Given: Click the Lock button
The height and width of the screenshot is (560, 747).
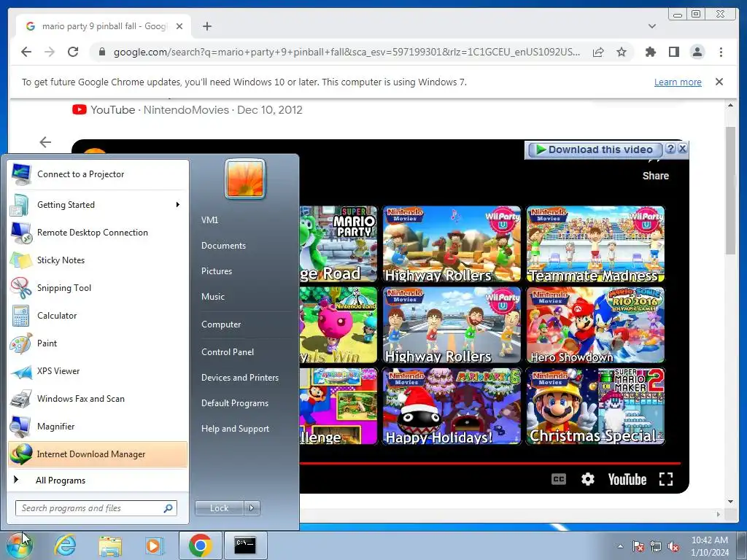Looking at the screenshot, I should click(219, 508).
